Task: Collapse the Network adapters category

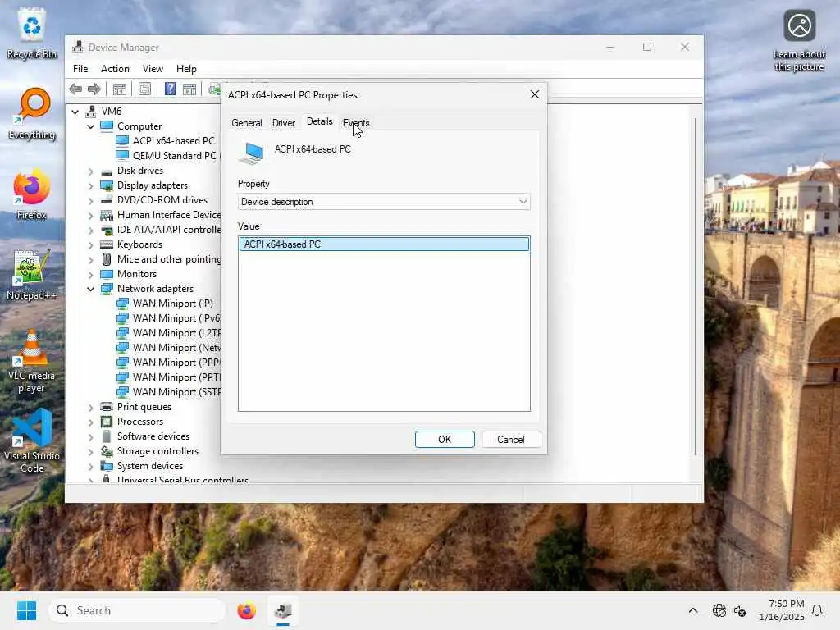Action: tap(90, 290)
